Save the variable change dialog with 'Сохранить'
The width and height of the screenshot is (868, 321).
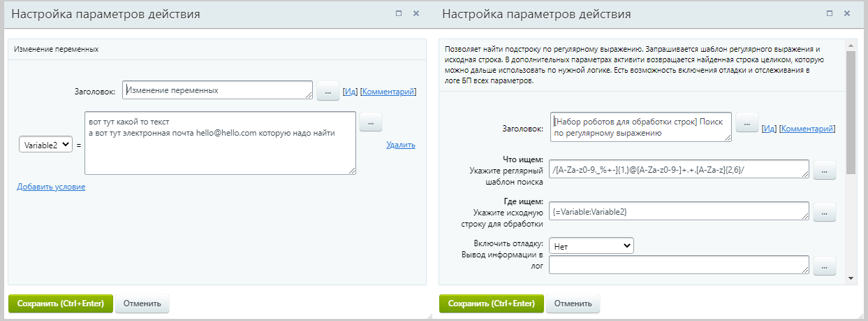pos(60,304)
